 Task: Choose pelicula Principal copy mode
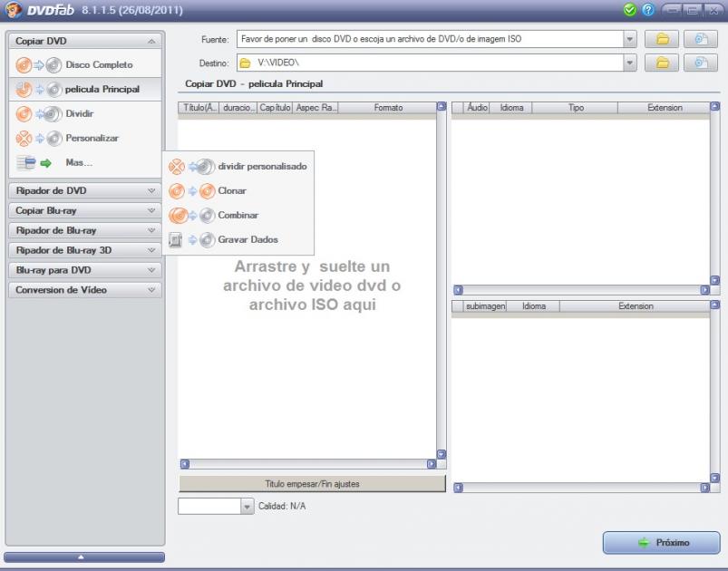click(x=85, y=89)
